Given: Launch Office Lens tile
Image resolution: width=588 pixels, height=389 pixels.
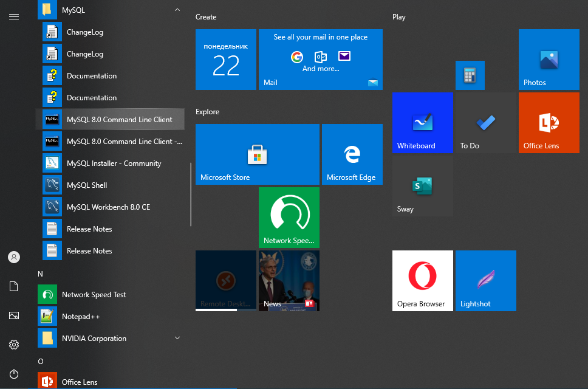Looking at the screenshot, I should point(549,122).
